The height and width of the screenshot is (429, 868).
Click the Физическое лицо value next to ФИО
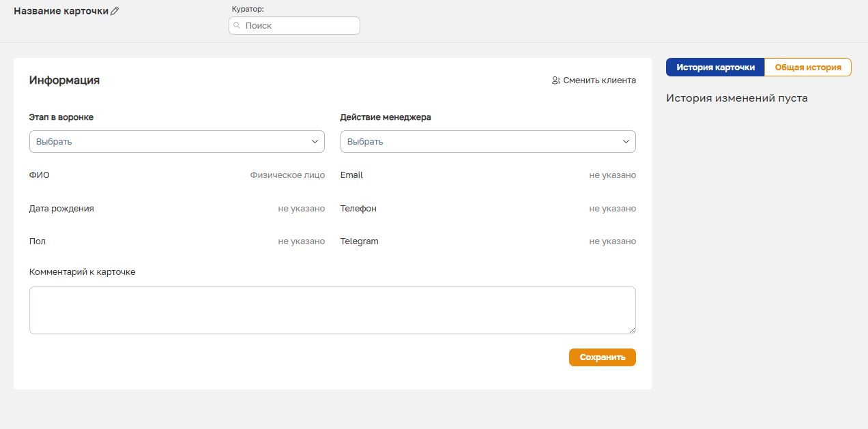coord(287,175)
